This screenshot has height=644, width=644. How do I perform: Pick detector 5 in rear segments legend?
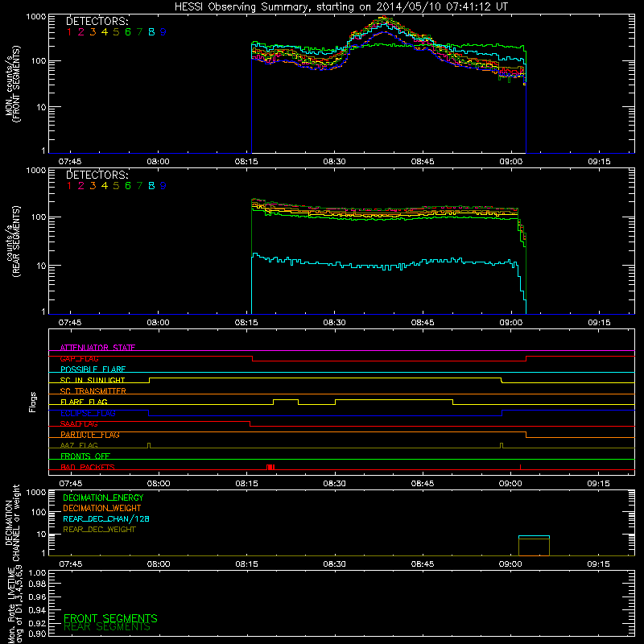pyautogui.click(x=116, y=186)
